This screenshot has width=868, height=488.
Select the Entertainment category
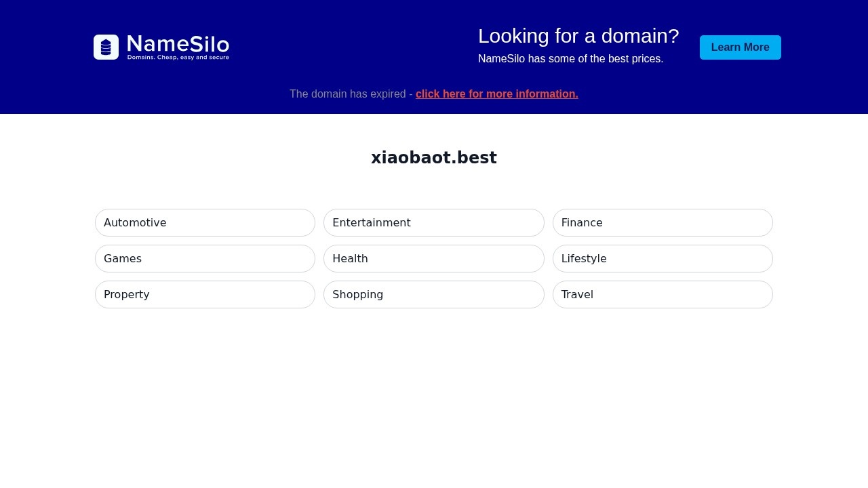click(x=433, y=223)
